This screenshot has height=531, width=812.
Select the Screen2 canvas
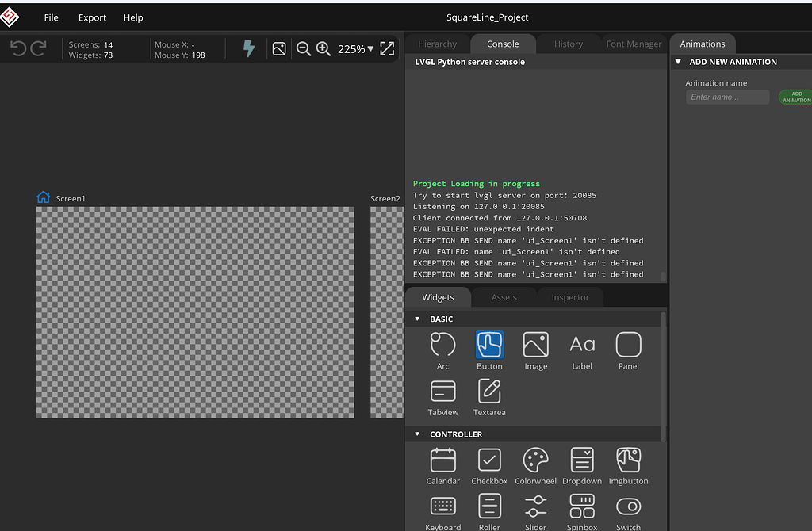click(387, 312)
